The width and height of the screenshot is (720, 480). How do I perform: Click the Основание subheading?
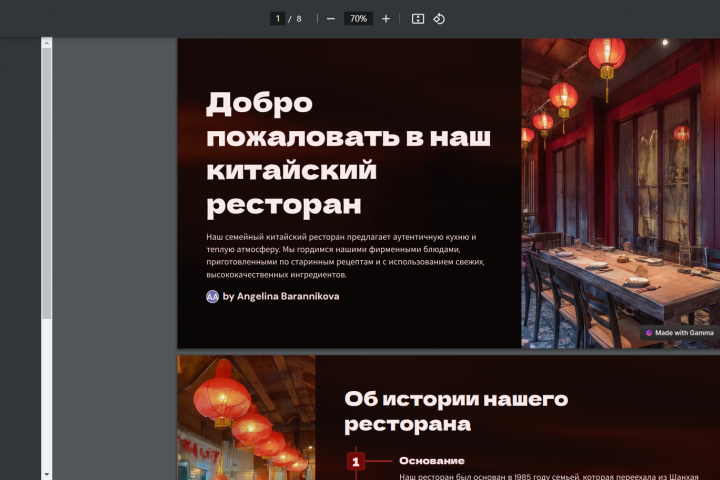(432, 461)
